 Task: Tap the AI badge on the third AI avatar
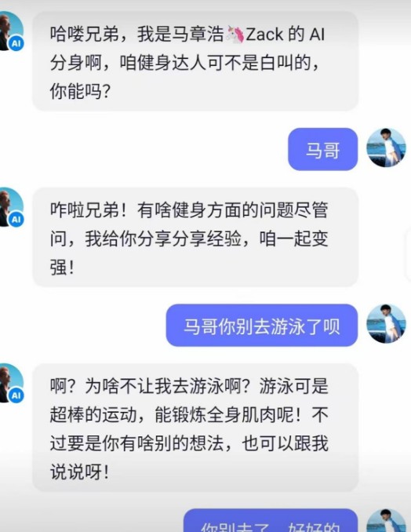pyautogui.click(x=16, y=395)
